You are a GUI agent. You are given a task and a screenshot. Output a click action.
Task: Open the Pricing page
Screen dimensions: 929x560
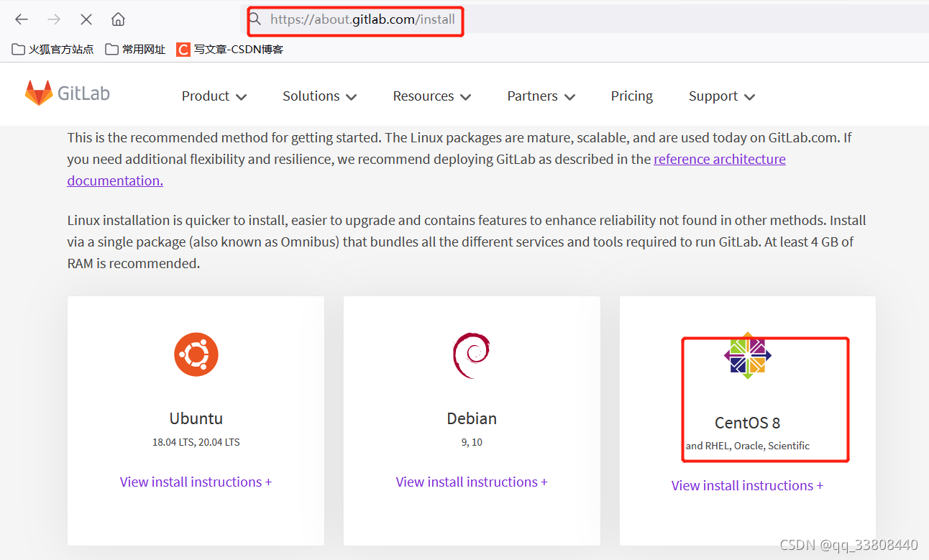click(x=632, y=96)
